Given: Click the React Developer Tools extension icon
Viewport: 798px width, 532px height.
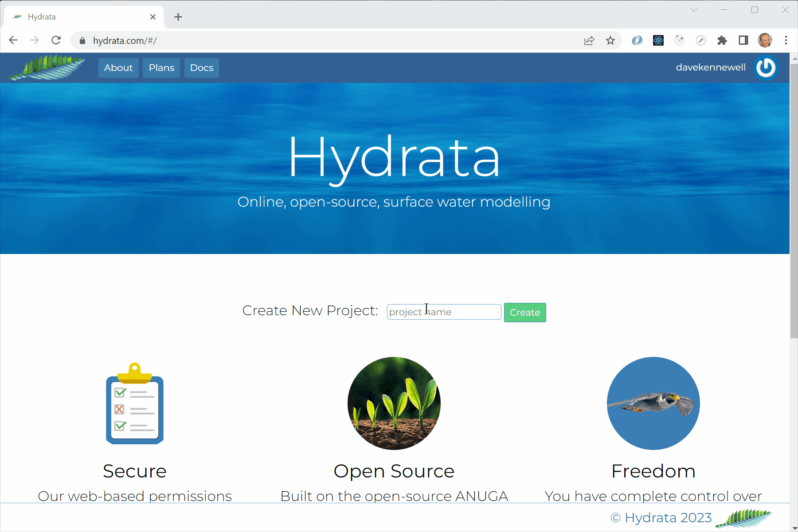Looking at the screenshot, I should [658, 41].
